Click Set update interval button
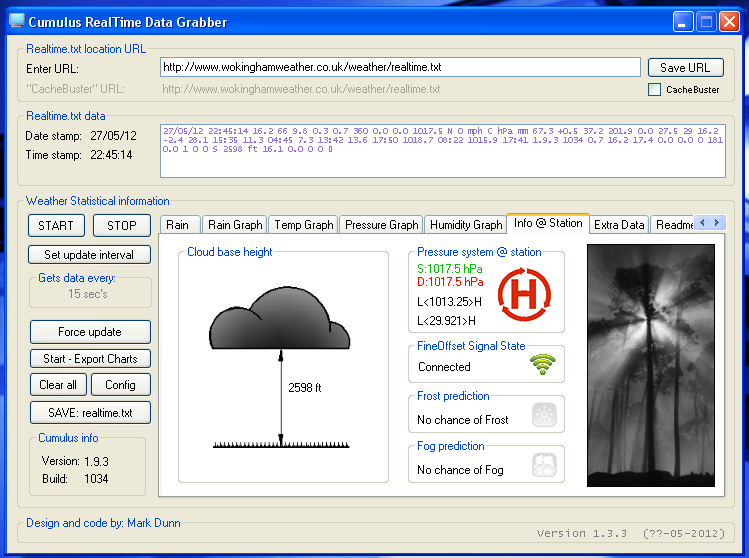 (x=90, y=254)
